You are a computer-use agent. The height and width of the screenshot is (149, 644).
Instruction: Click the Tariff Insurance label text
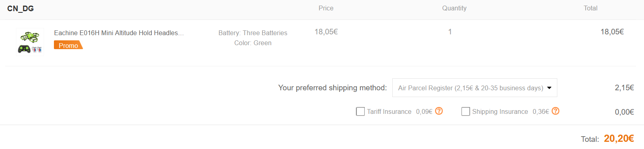[x=389, y=111]
